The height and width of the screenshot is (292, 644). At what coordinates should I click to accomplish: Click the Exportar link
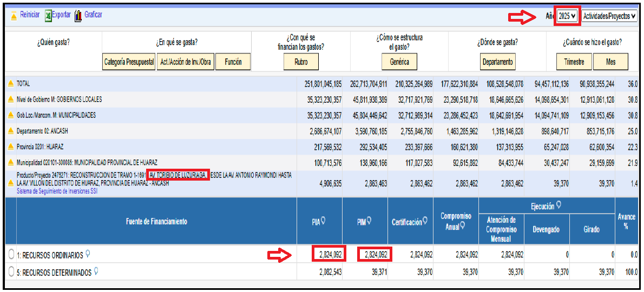pyautogui.click(x=61, y=15)
